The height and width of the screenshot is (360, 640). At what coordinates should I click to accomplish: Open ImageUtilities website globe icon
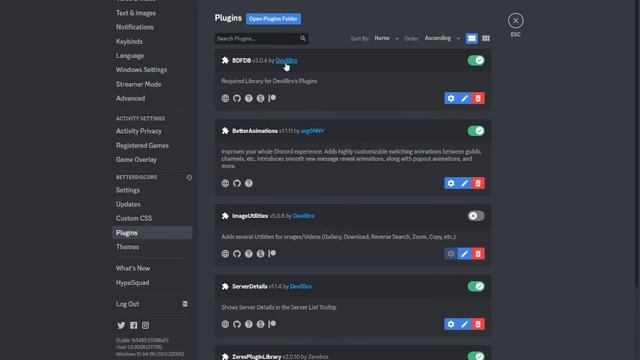point(225,254)
